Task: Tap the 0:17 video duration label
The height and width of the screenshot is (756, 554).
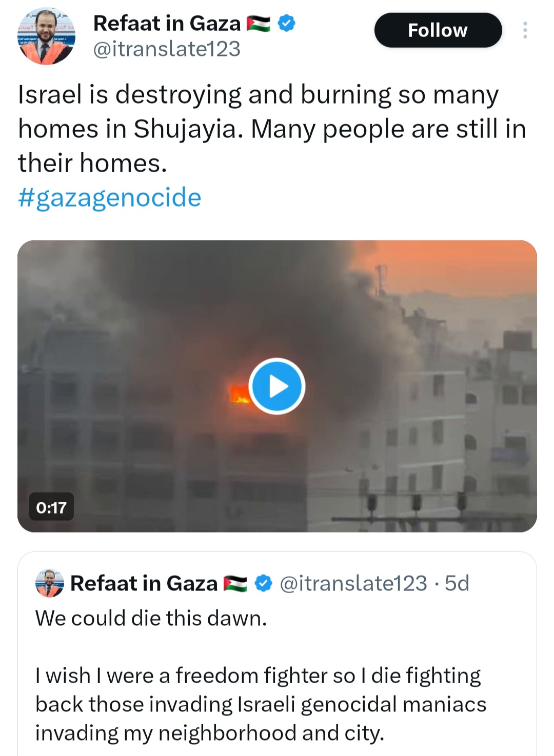Action: pyautogui.click(x=51, y=507)
